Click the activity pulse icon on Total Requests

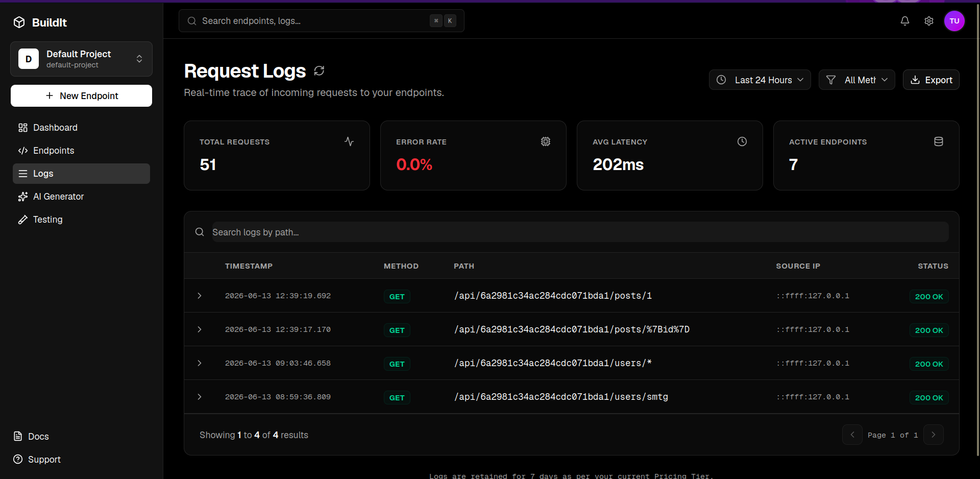(x=349, y=141)
